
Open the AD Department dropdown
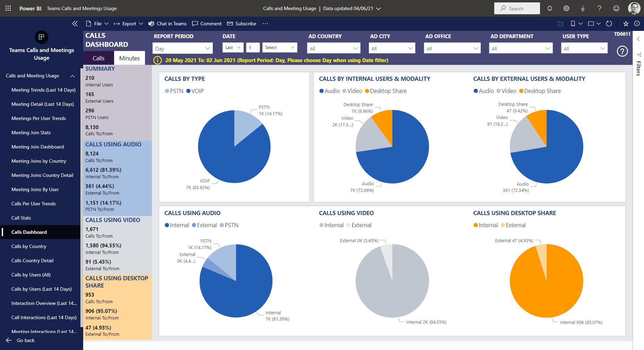521,48
